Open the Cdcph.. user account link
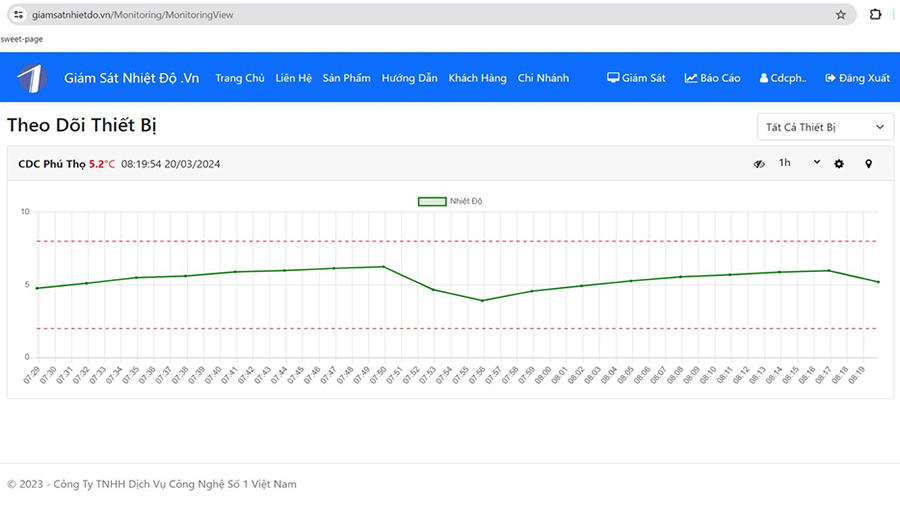This screenshot has width=900, height=512. (x=783, y=78)
